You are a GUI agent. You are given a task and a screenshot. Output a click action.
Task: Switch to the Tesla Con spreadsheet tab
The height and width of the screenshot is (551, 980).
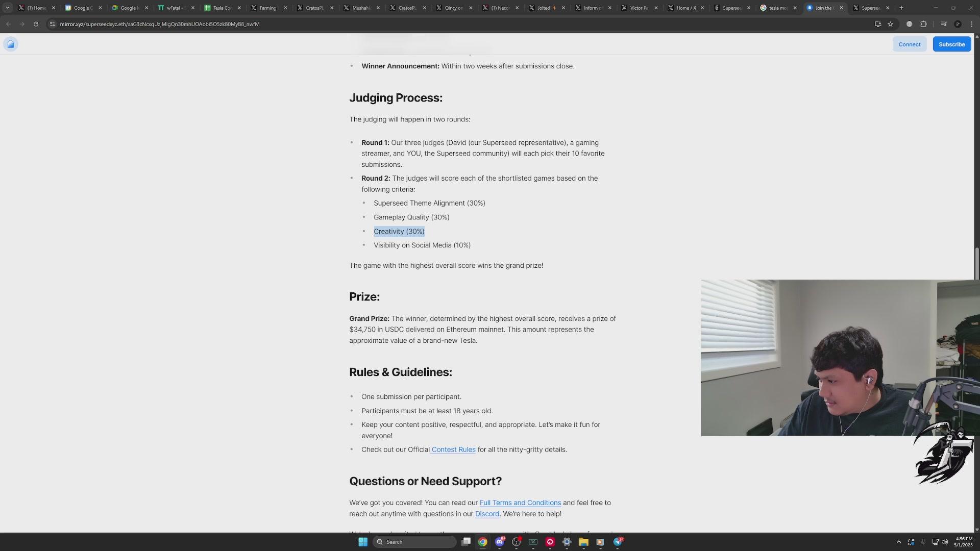(x=221, y=8)
